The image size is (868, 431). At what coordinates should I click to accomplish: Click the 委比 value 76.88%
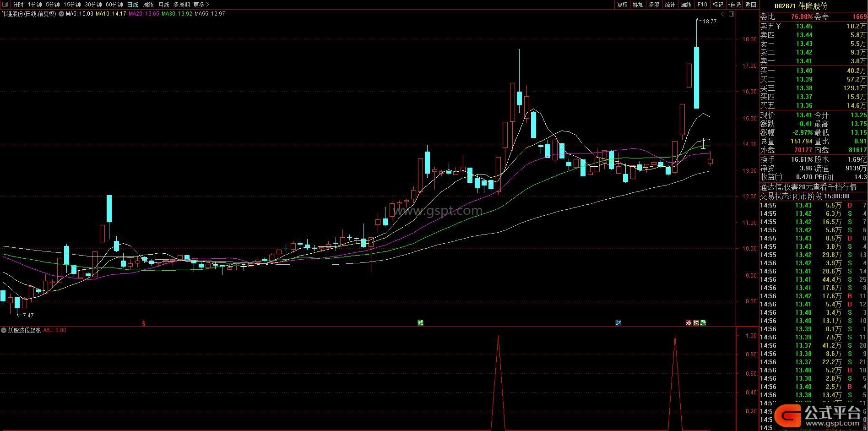point(802,16)
